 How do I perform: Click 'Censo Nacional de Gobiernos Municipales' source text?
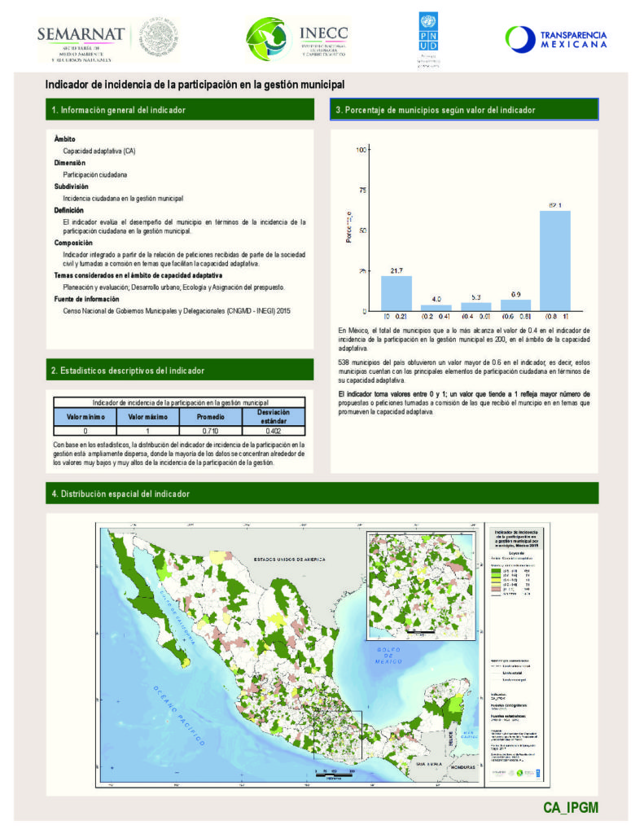tap(177, 310)
